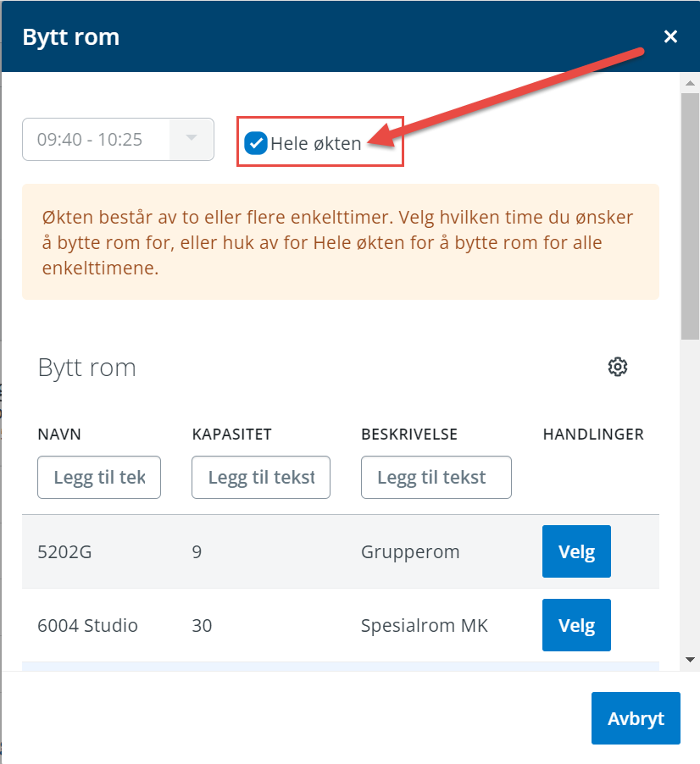
Task: Open the 09:40 - 10:25 time dropdown
Action: (x=97, y=139)
